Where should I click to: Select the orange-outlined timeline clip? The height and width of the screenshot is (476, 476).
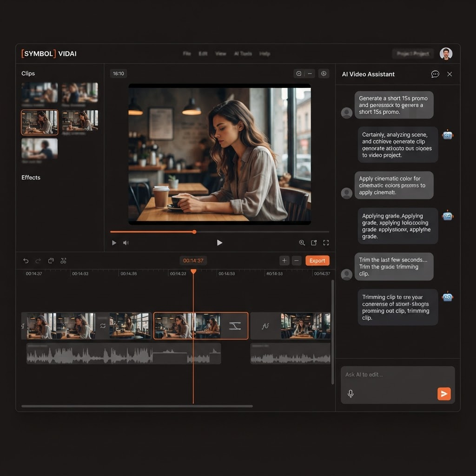tap(201, 326)
